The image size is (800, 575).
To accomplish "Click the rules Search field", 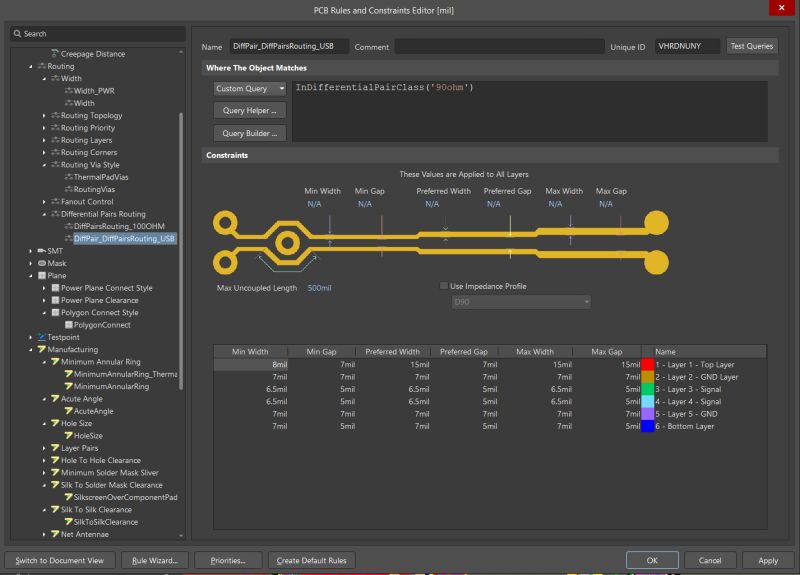I will tap(97, 34).
